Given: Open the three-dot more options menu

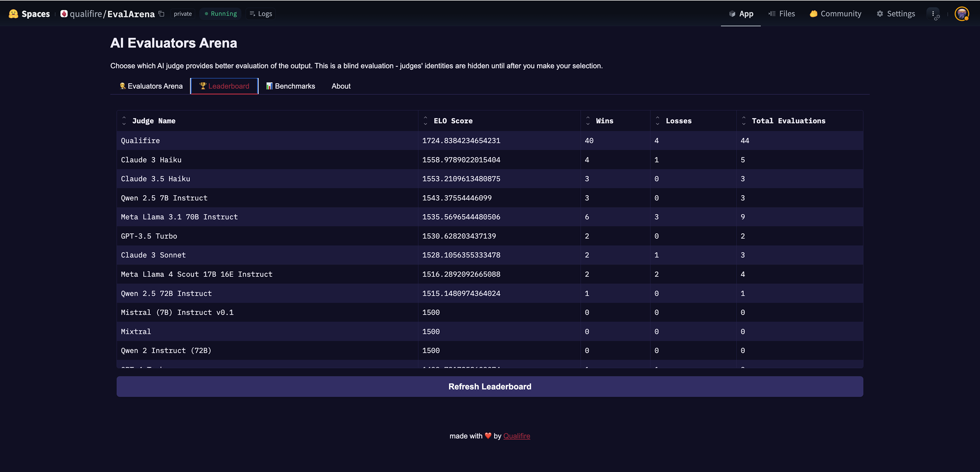Looking at the screenshot, I should click(933, 14).
